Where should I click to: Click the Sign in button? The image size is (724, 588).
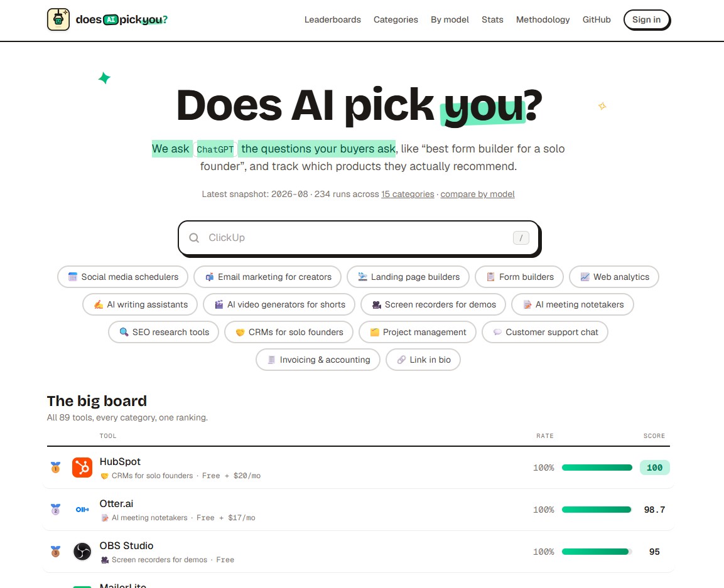pos(646,20)
